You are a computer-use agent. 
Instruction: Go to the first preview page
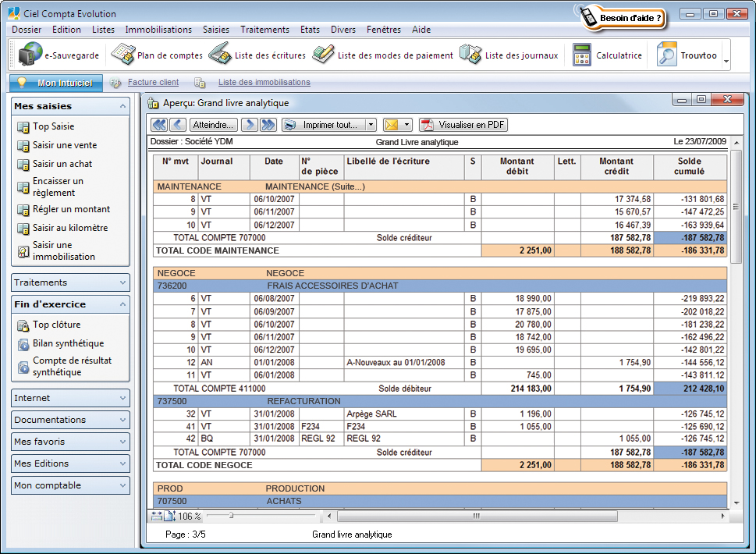tap(158, 125)
